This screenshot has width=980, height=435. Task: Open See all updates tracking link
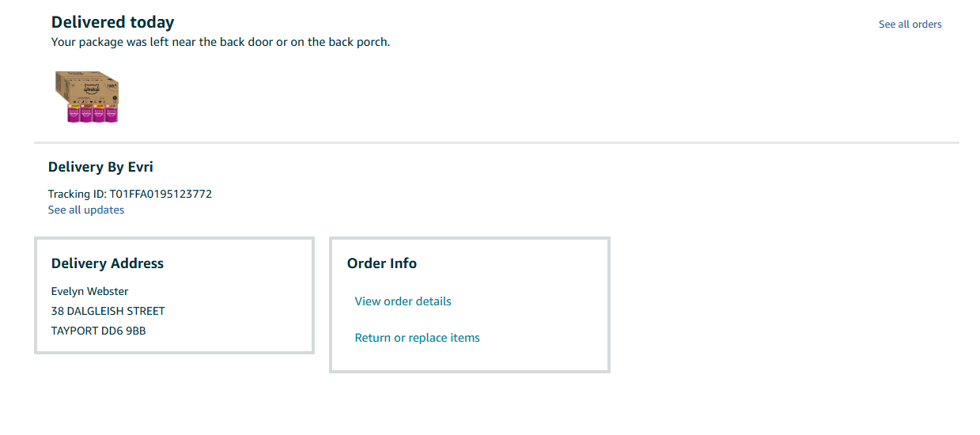coord(86,210)
